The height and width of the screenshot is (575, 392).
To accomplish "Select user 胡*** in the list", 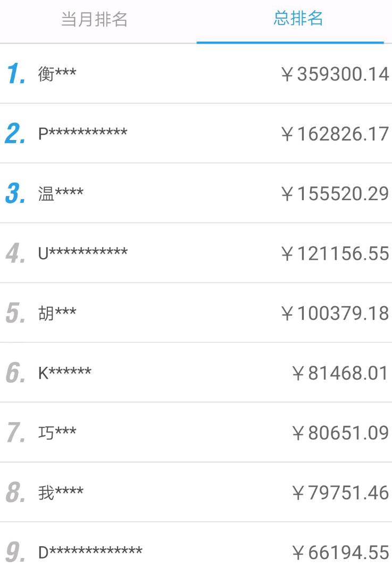I will [x=57, y=313].
